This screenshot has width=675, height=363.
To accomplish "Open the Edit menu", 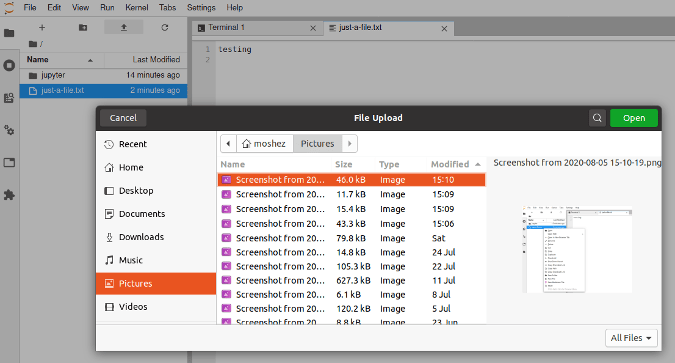I will point(54,7).
